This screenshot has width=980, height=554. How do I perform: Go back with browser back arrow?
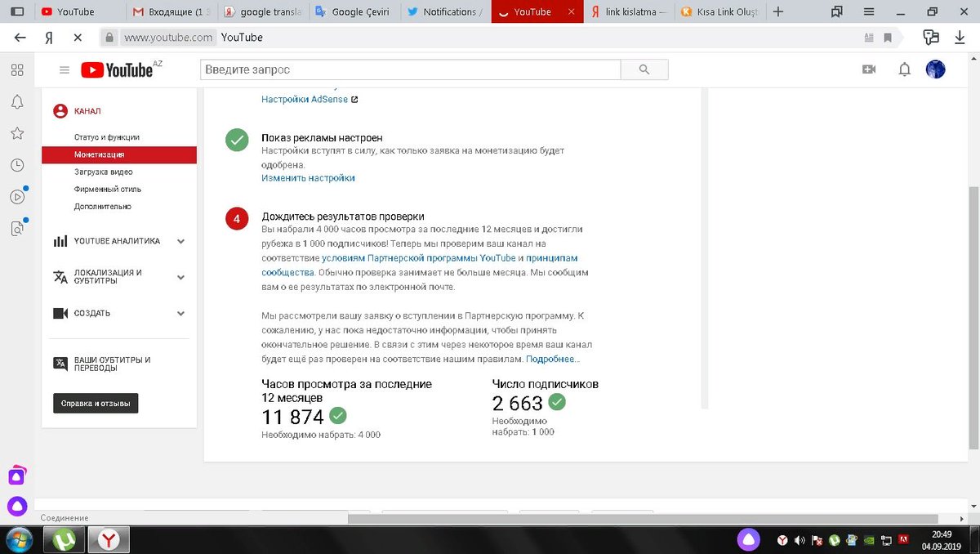point(20,38)
